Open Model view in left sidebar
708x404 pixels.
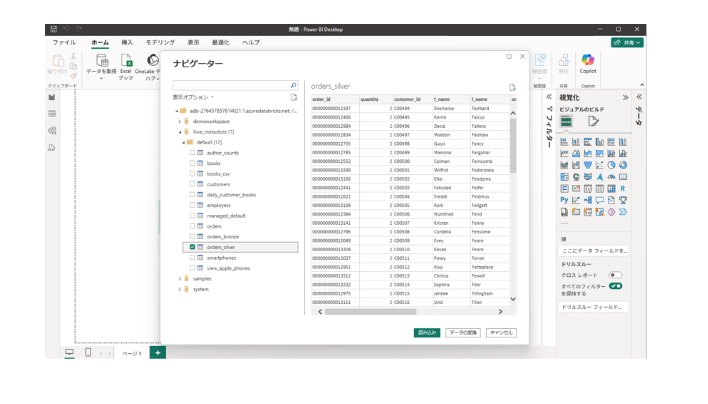(x=52, y=130)
